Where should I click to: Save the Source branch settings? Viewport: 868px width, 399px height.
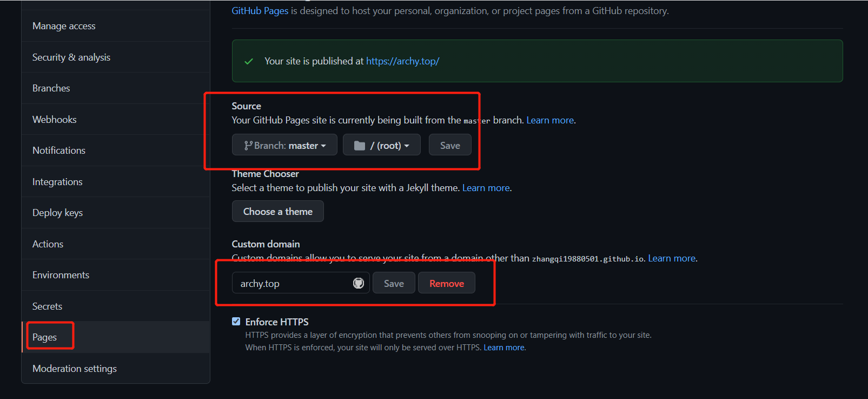pyautogui.click(x=450, y=145)
